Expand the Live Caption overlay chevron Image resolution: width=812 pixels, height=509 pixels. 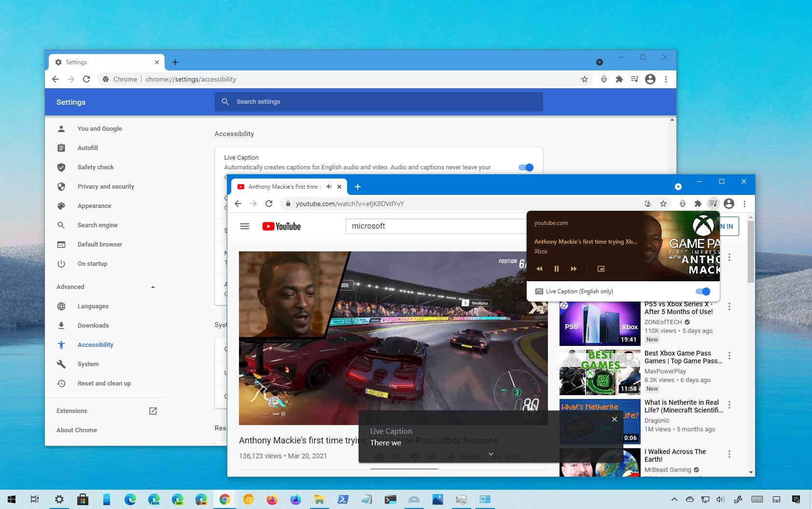490,454
